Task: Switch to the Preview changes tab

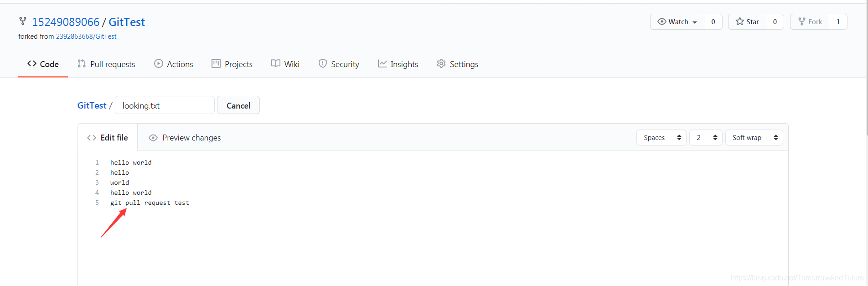Action: [184, 137]
